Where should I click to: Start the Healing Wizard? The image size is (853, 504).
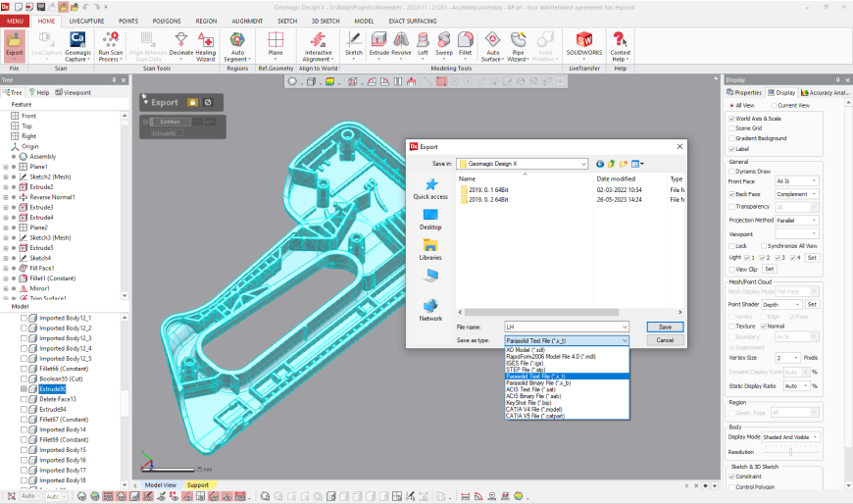pos(206,46)
